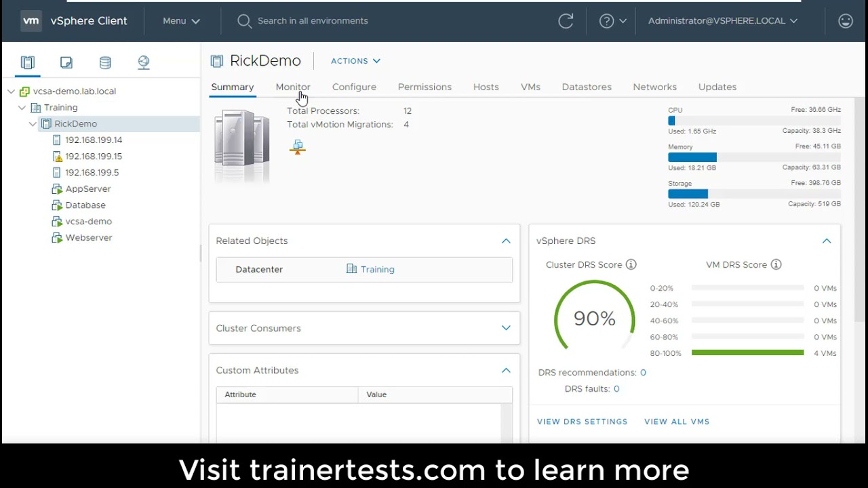This screenshot has height=488, width=868.
Task: Select the Database virtual machine
Action: pos(85,205)
